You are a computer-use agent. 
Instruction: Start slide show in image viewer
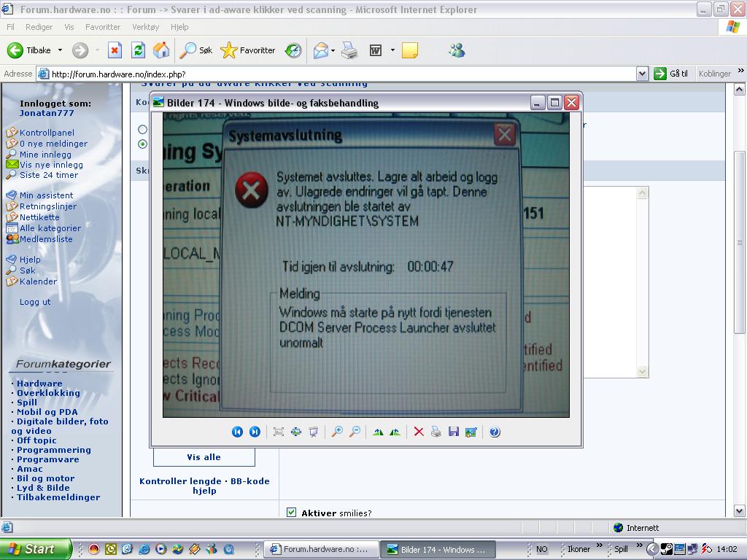coord(314,432)
